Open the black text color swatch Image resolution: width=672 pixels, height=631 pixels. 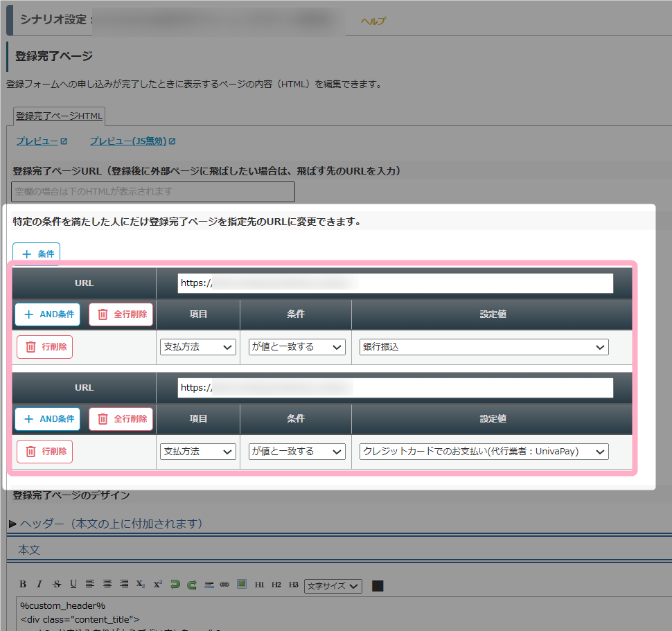[x=378, y=586]
